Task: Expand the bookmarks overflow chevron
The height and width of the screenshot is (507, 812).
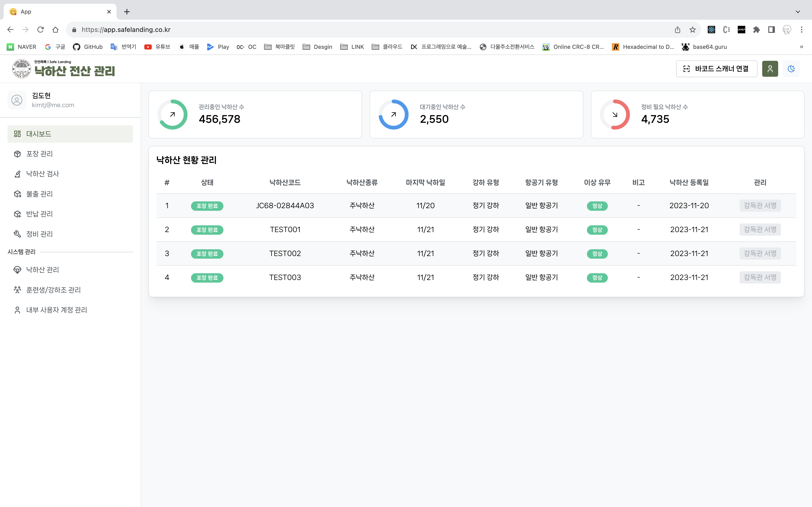Action: (x=801, y=47)
